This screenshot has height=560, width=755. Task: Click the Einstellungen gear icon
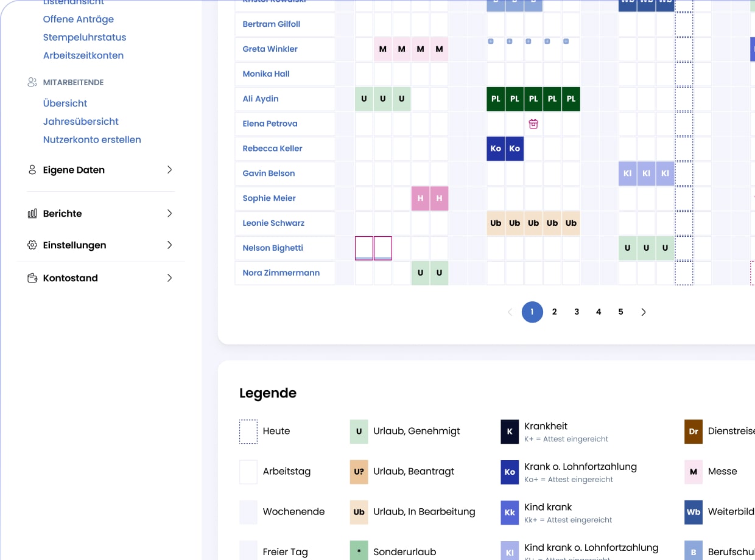click(x=32, y=245)
